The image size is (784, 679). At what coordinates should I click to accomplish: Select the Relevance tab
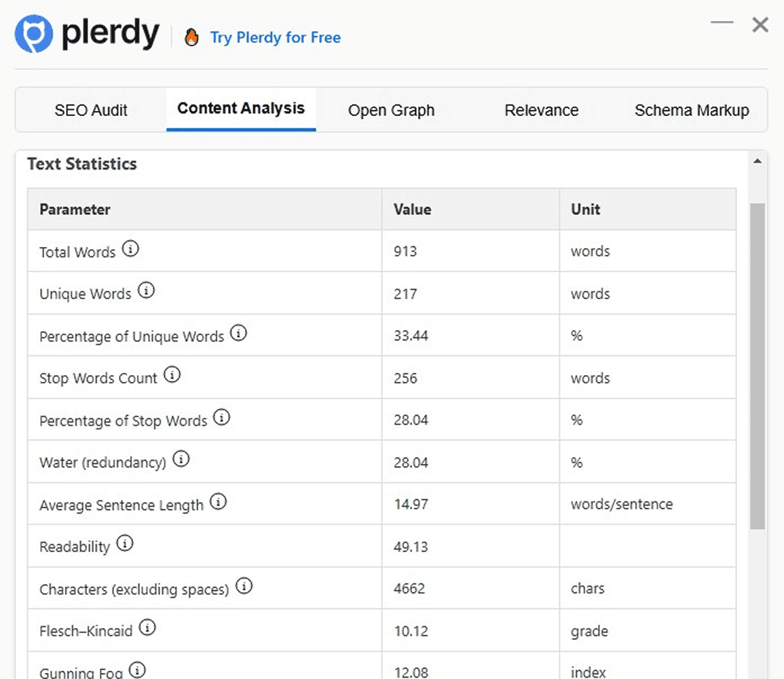[x=541, y=111]
